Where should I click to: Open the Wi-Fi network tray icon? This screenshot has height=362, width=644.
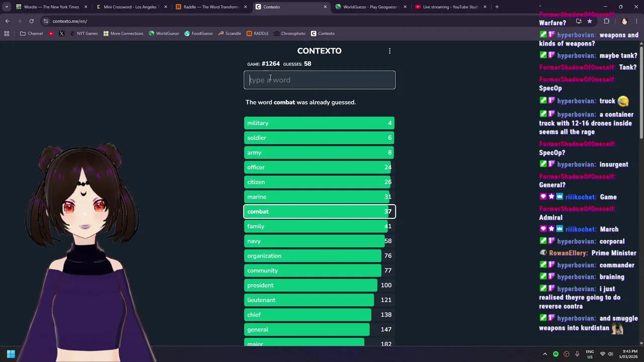tap(603, 354)
